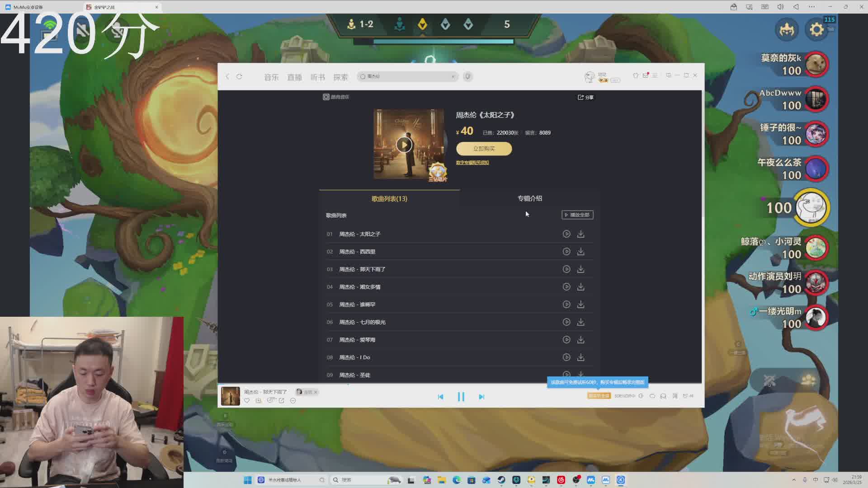The height and width of the screenshot is (488, 868).
Task: Favorite the current song with the heart icon
Action: [247, 401]
